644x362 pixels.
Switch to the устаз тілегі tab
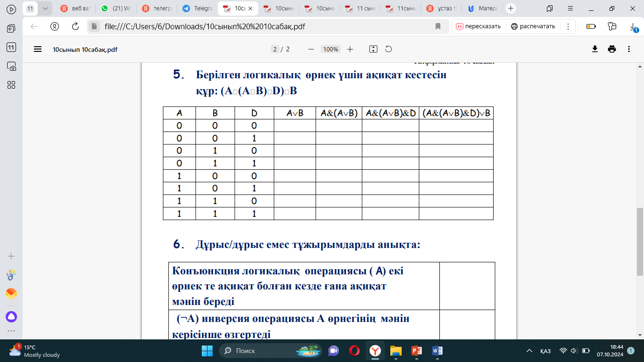coord(442,8)
